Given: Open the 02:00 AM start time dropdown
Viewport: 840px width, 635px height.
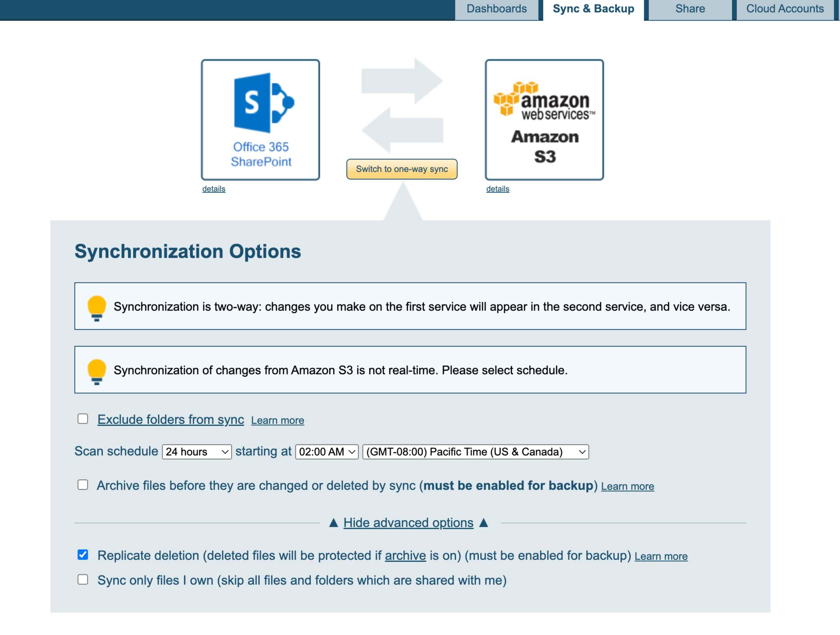Looking at the screenshot, I should (x=326, y=452).
